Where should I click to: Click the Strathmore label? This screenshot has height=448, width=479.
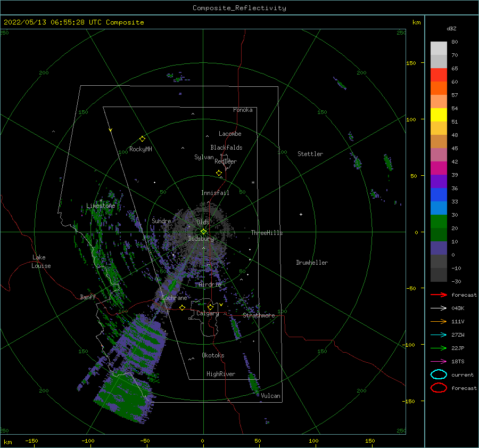pos(259,315)
